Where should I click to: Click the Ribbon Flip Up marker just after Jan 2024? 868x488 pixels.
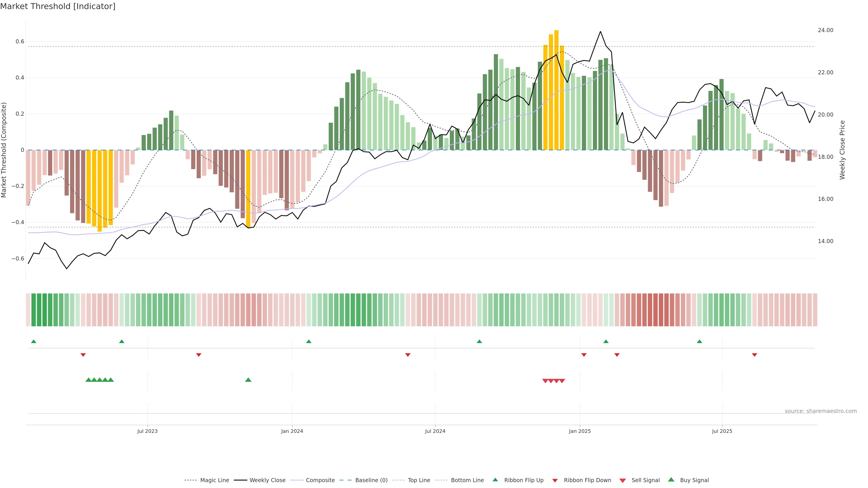coord(309,342)
